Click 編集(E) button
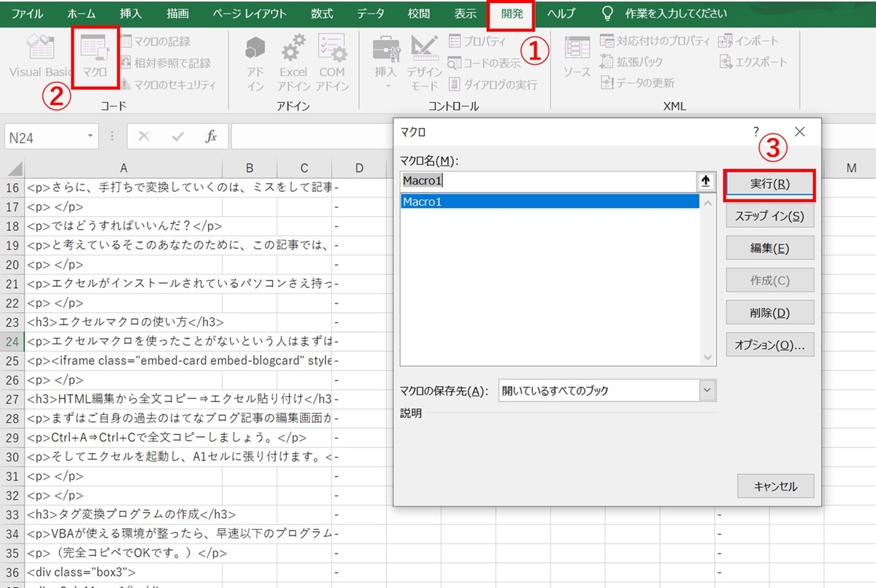The image size is (876, 588). click(769, 248)
